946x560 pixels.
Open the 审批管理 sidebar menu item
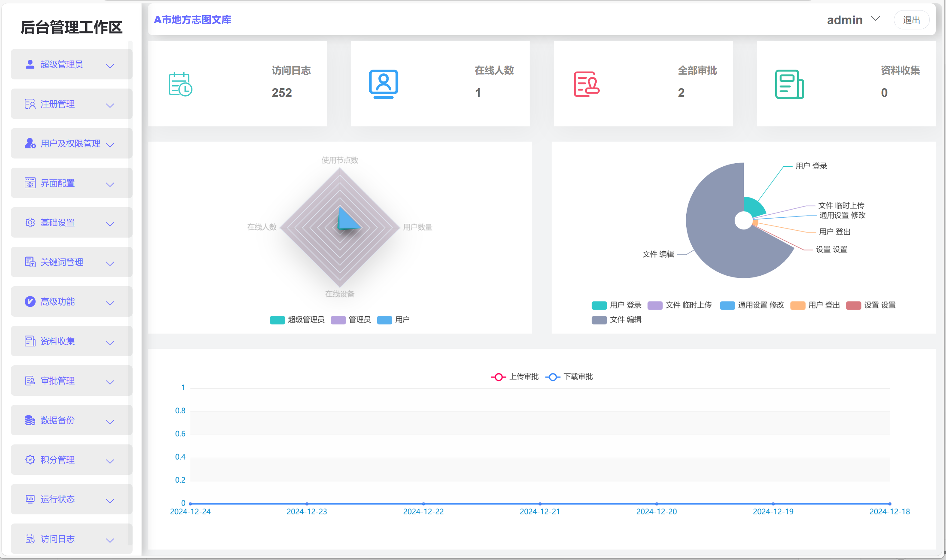coord(71,381)
